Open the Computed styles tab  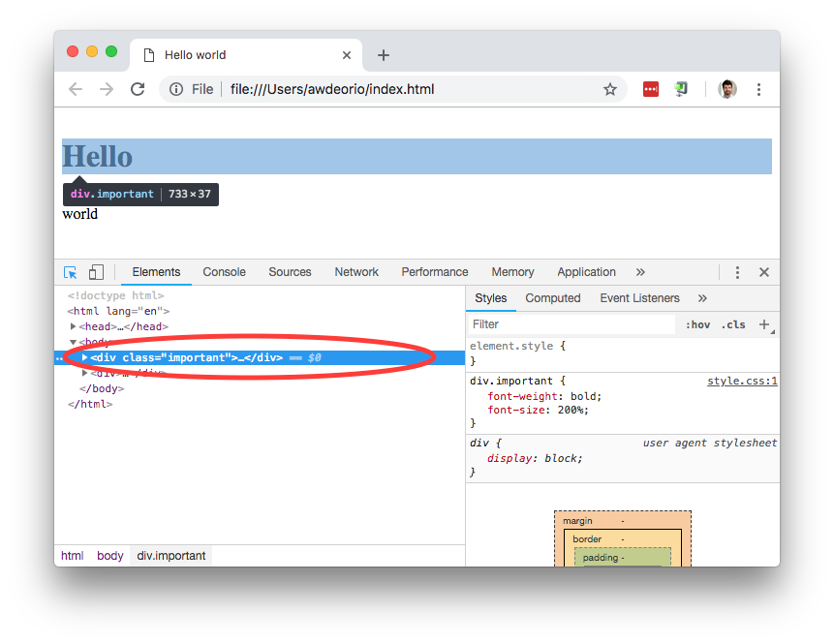click(552, 298)
